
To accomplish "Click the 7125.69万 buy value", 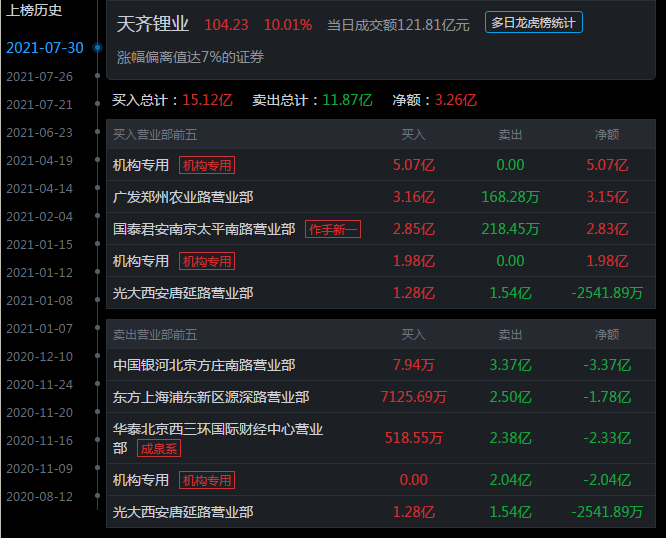I will (414, 397).
